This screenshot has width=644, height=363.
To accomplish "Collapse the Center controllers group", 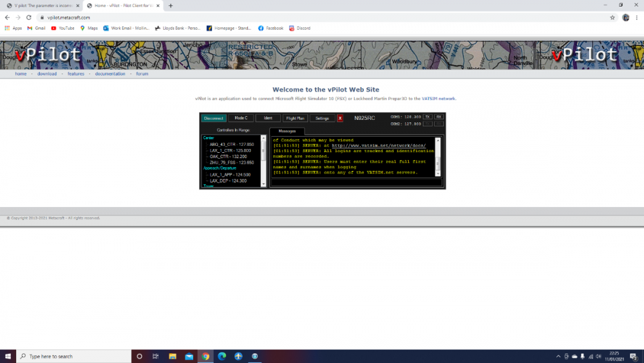I will coord(209,138).
